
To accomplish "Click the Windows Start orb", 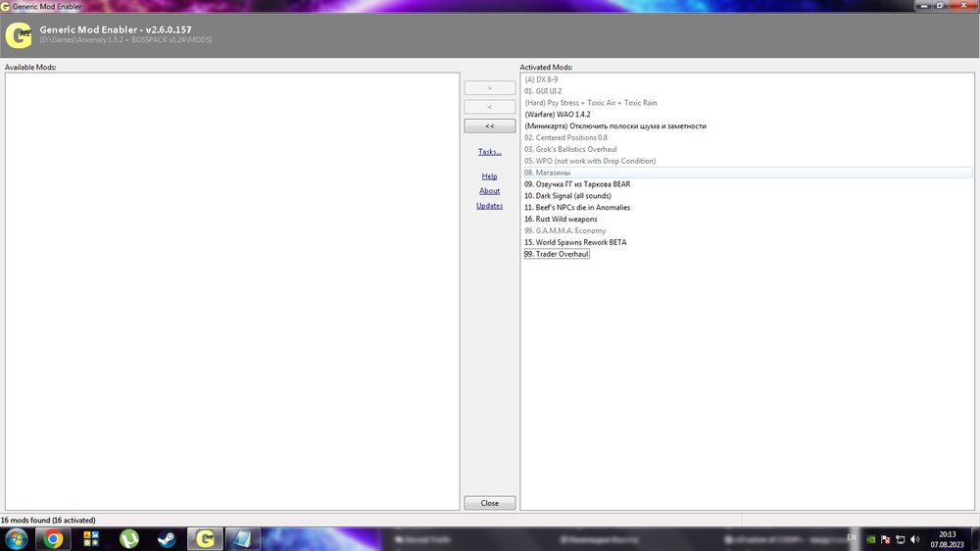I will pos(15,538).
